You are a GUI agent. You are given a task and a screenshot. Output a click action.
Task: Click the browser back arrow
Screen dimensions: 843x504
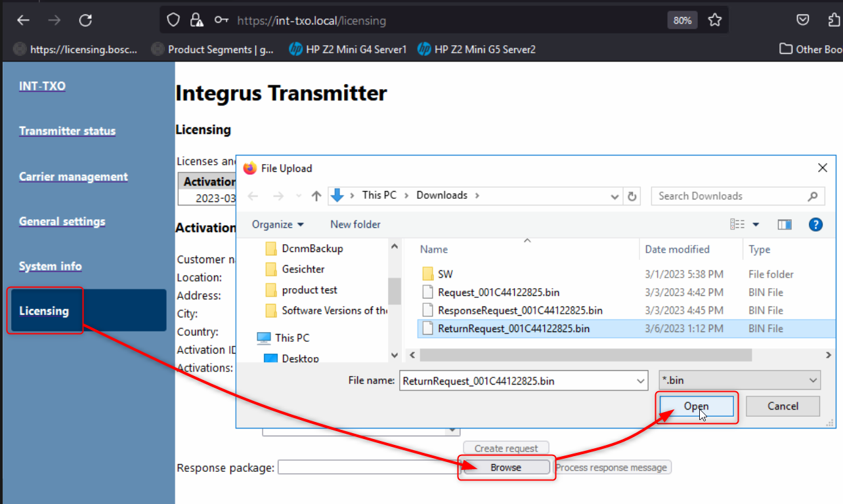click(24, 20)
